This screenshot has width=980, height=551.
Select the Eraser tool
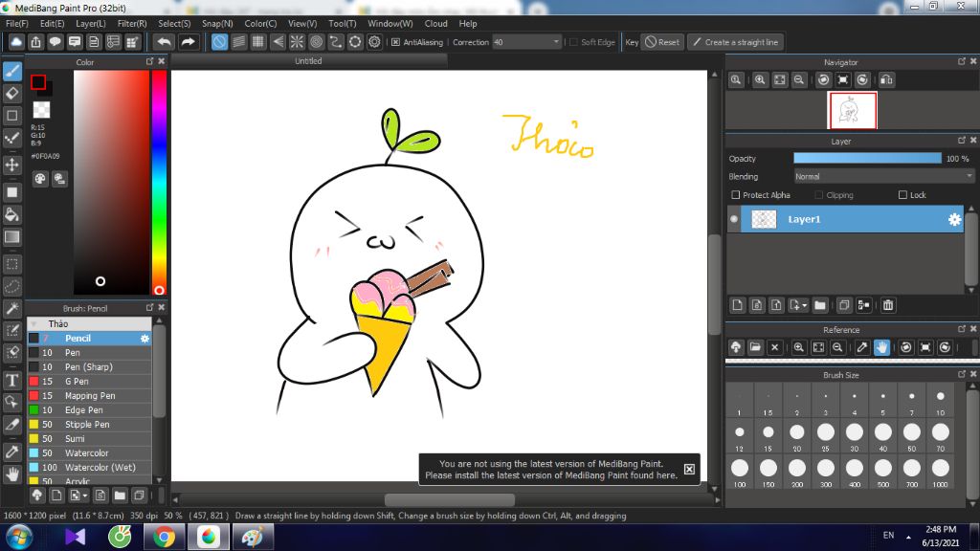coord(12,93)
